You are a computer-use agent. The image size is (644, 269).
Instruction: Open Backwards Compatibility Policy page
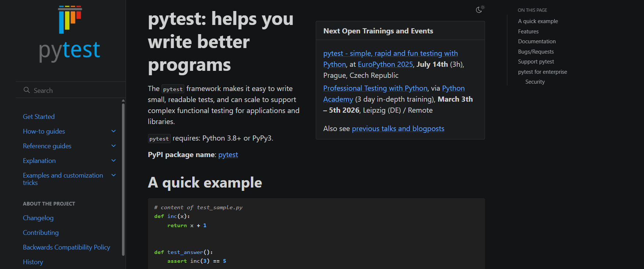click(67, 247)
